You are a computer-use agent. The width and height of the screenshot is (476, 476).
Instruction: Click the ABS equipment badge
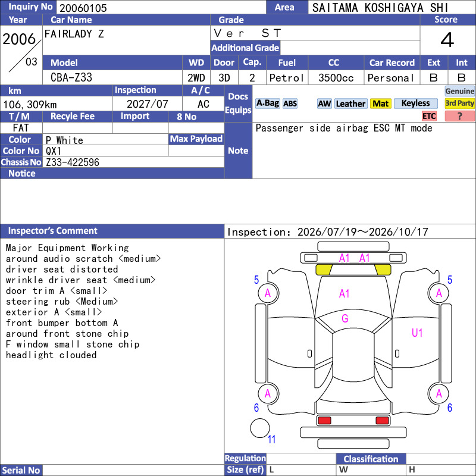(290, 104)
